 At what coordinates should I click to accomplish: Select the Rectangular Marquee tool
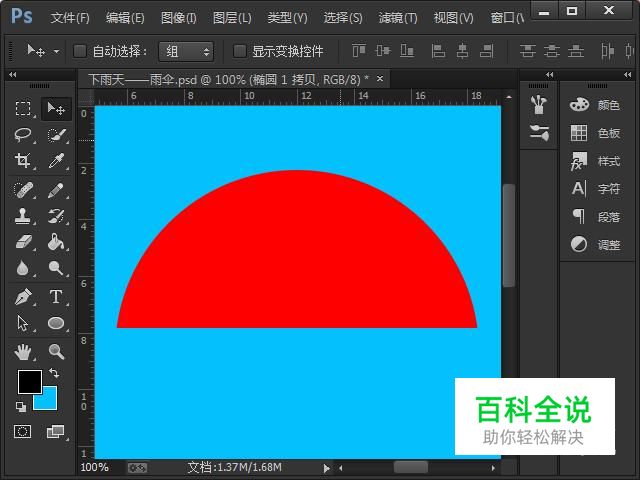click(23, 109)
